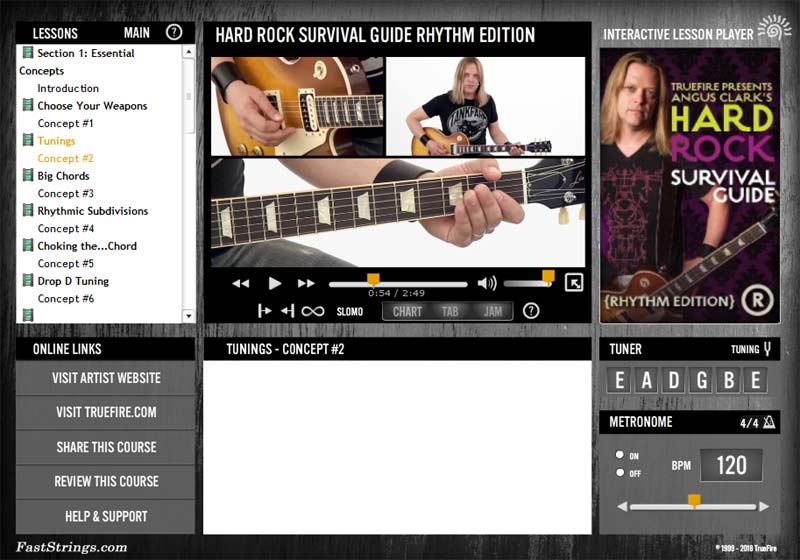
Task: Open the Introduction lesson
Action: point(68,88)
